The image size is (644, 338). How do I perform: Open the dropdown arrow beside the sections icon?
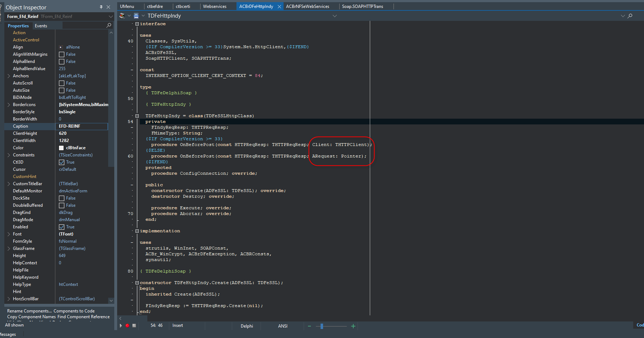click(129, 16)
